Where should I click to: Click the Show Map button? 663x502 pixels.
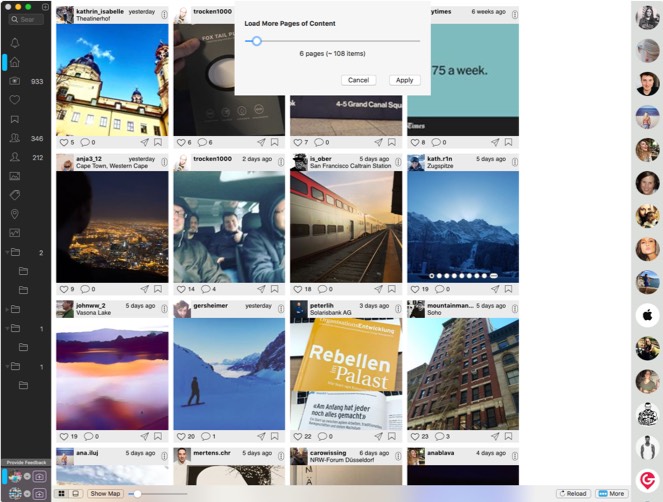click(105, 494)
